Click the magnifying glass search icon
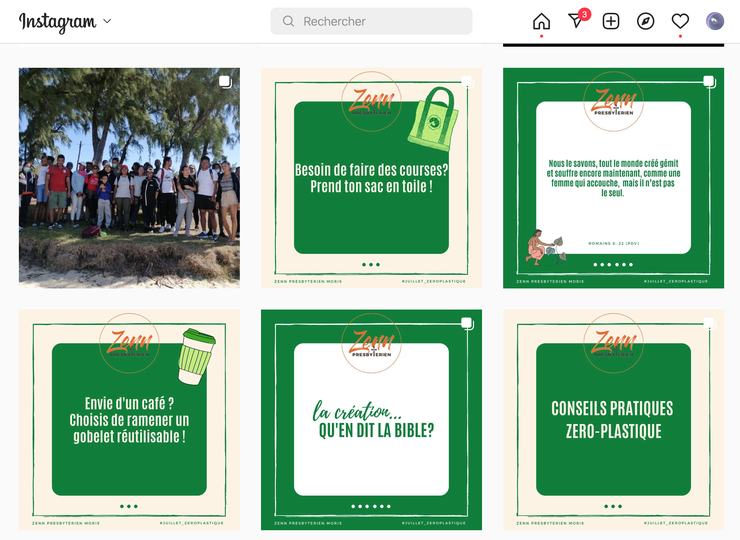 [289, 21]
